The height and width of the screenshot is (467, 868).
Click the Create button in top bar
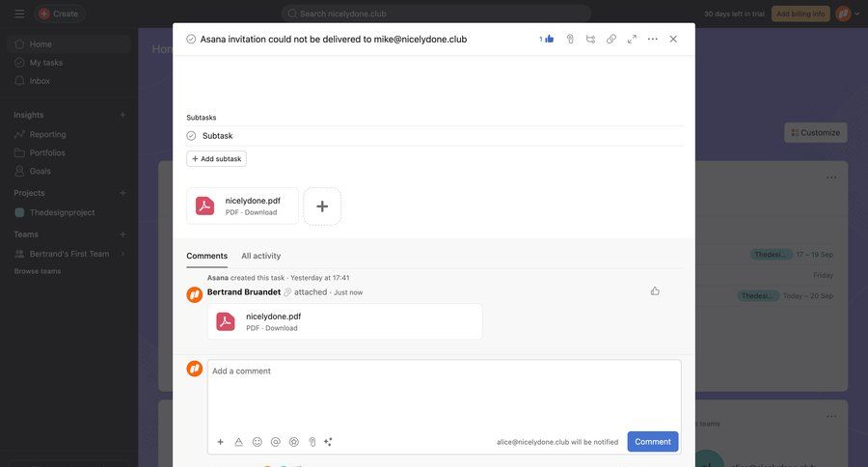(x=59, y=14)
